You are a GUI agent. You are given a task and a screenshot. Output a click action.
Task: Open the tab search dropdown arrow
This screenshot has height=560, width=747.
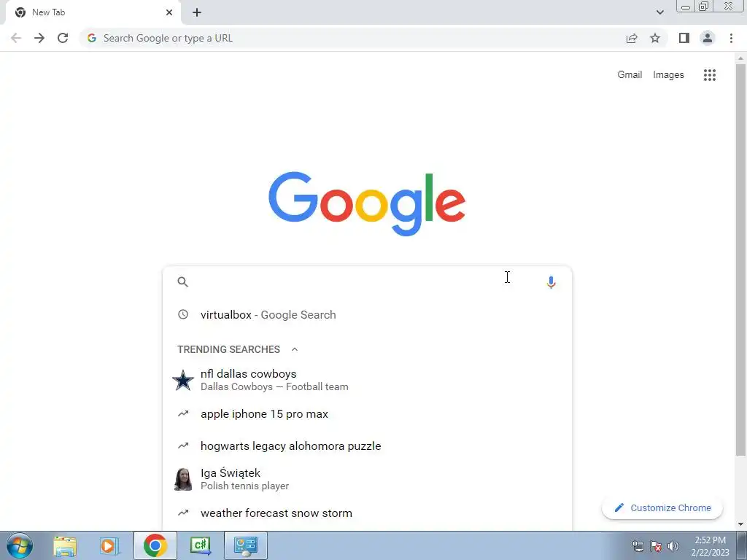659,12
